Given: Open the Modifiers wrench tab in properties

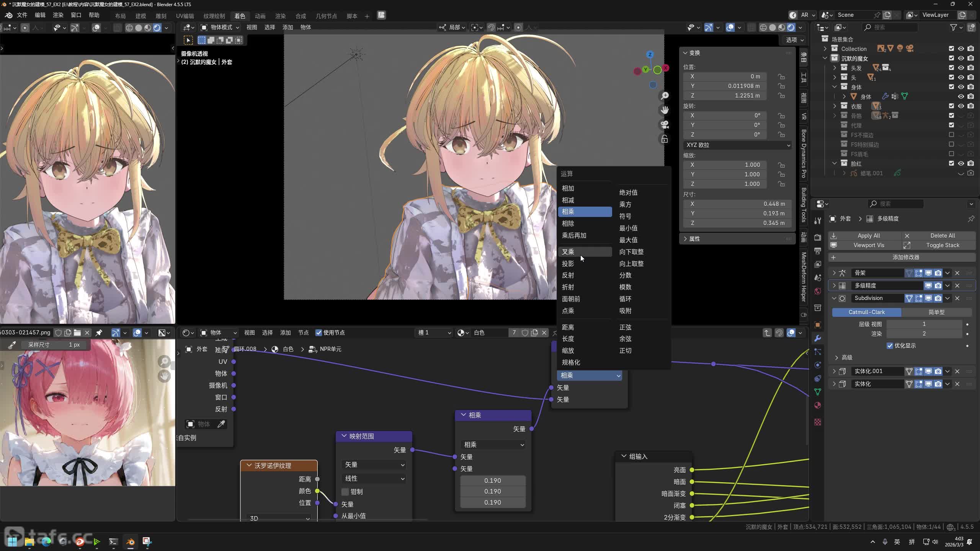Looking at the screenshot, I should [818, 338].
